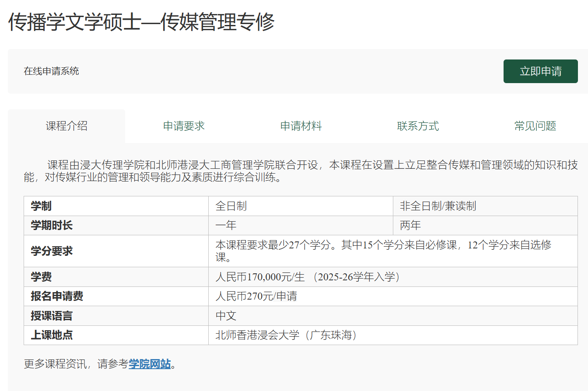Open the 常见问题 tab
This screenshot has width=588, height=391.
(x=535, y=126)
